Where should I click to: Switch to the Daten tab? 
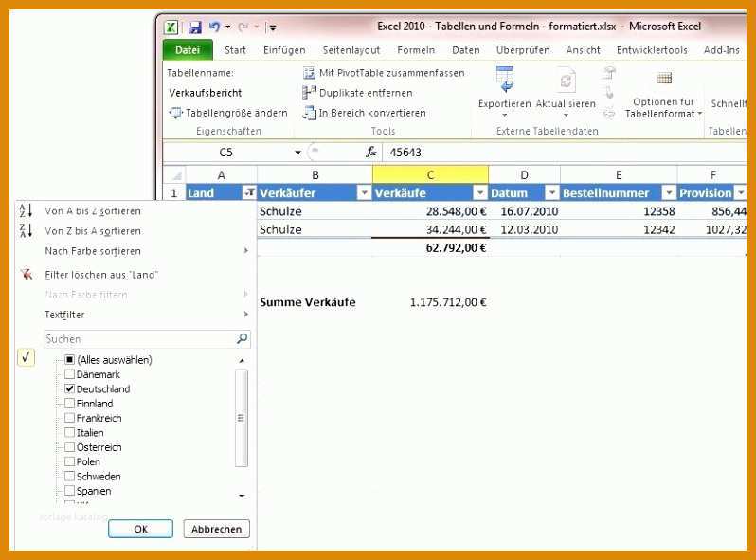pos(466,50)
